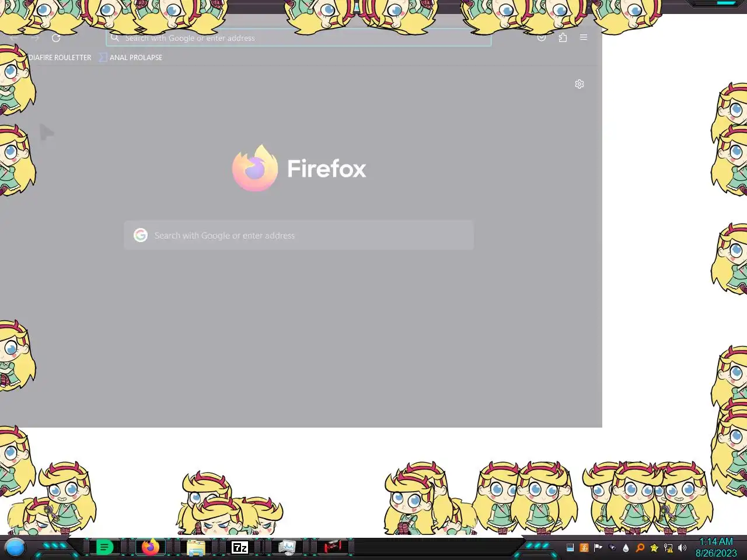Open Spotify from the taskbar
Image resolution: width=747 pixels, height=560 pixels.
tap(104, 547)
